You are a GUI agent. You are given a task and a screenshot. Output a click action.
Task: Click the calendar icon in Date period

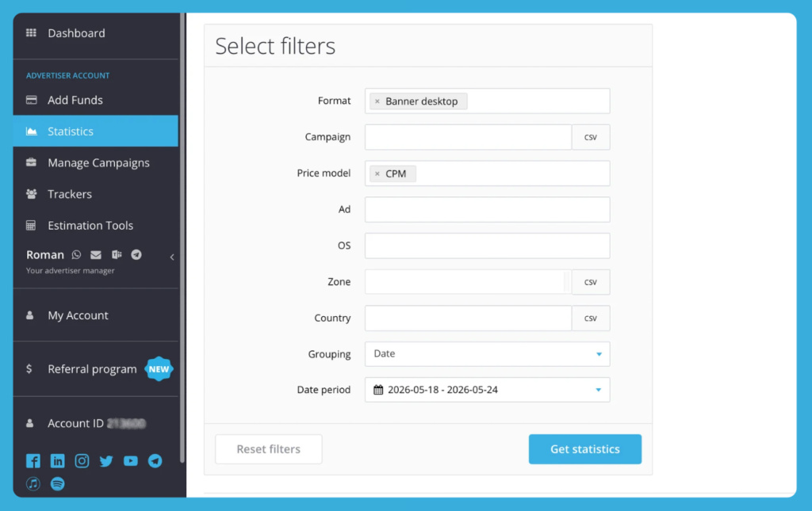[x=378, y=390]
